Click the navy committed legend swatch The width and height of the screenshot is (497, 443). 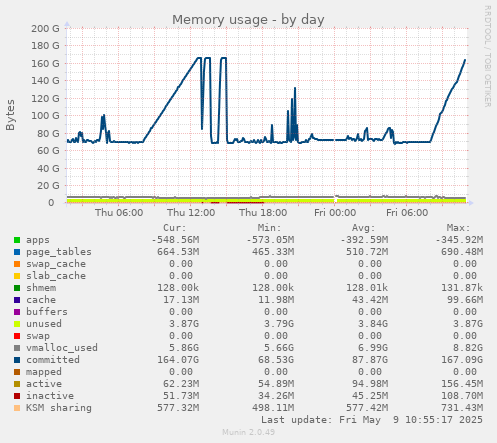17,360
